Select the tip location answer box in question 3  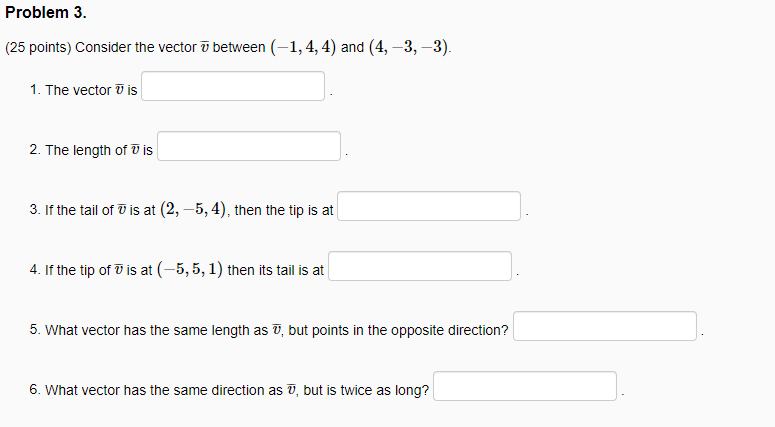(x=429, y=206)
